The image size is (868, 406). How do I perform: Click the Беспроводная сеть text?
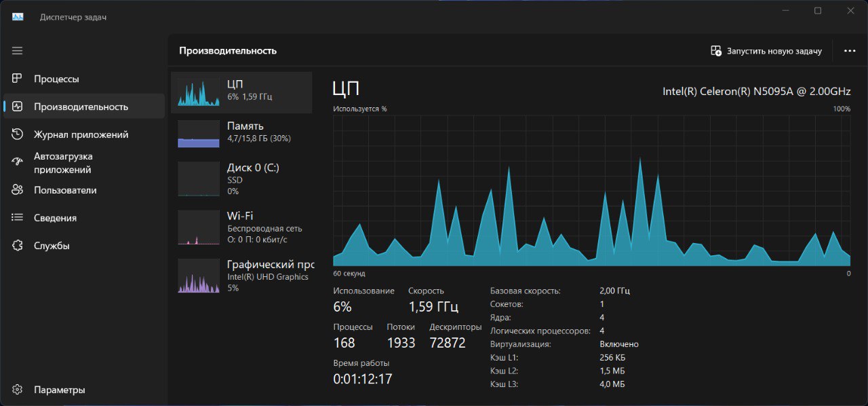(x=264, y=228)
